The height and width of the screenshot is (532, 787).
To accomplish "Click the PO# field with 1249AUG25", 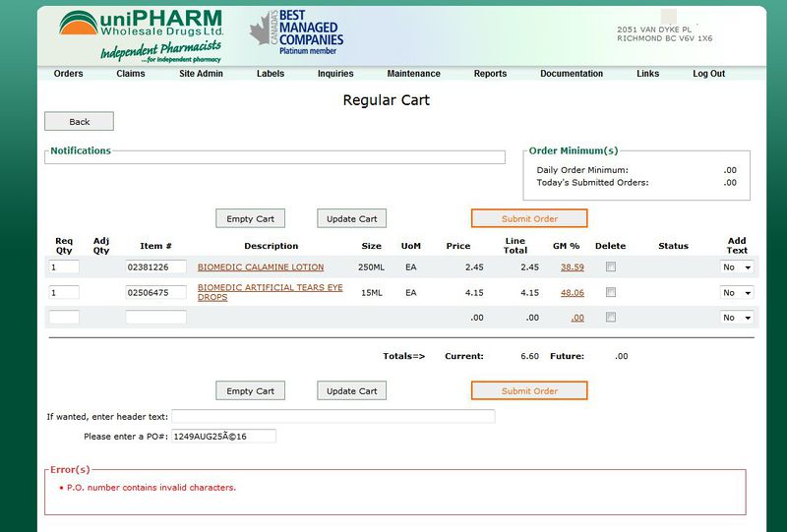I will [224, 437].
